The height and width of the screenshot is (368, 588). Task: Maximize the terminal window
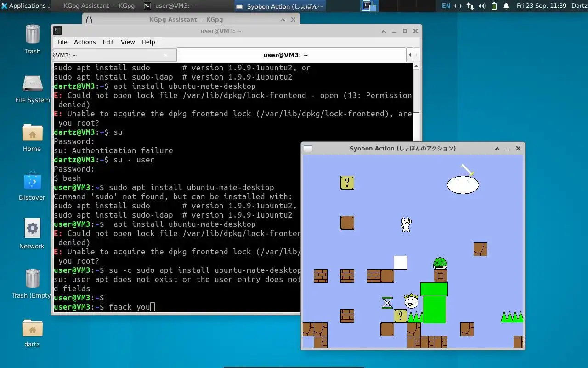(405, 31)
